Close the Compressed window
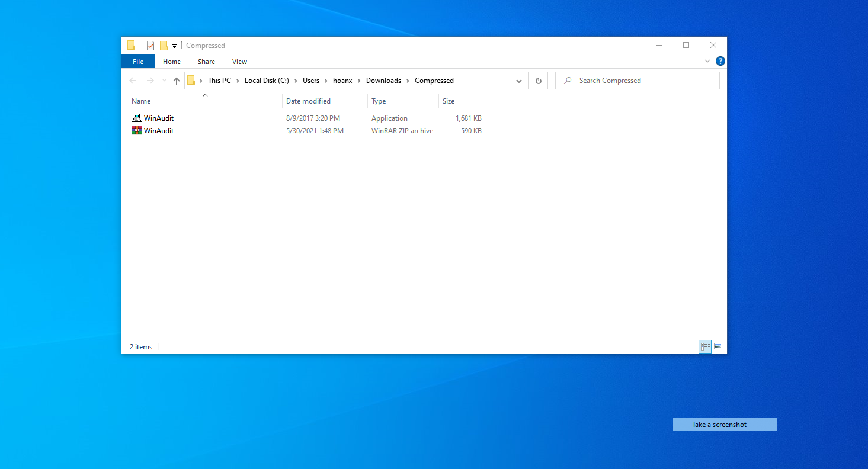868x469 pixels. [x=713, y=46]
